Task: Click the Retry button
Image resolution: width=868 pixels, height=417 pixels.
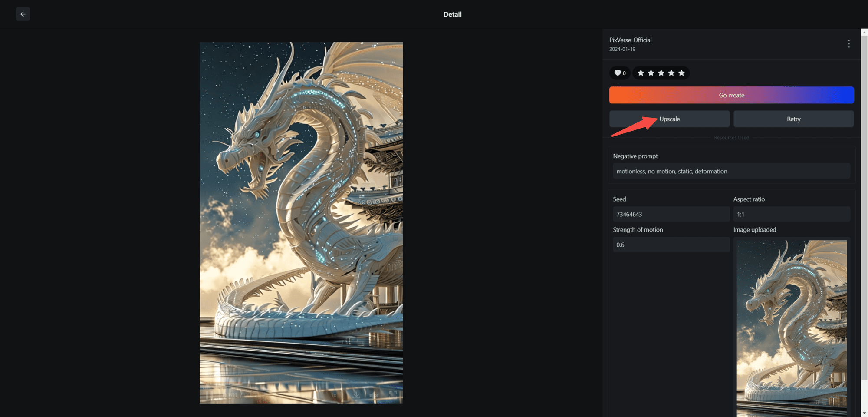Action: (793, 119)
